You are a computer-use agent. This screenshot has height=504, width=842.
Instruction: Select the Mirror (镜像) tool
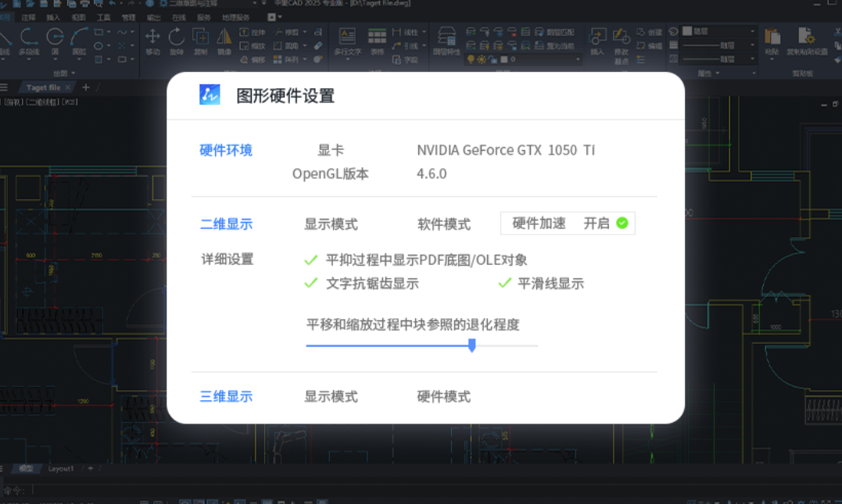(x=224, y=39)
